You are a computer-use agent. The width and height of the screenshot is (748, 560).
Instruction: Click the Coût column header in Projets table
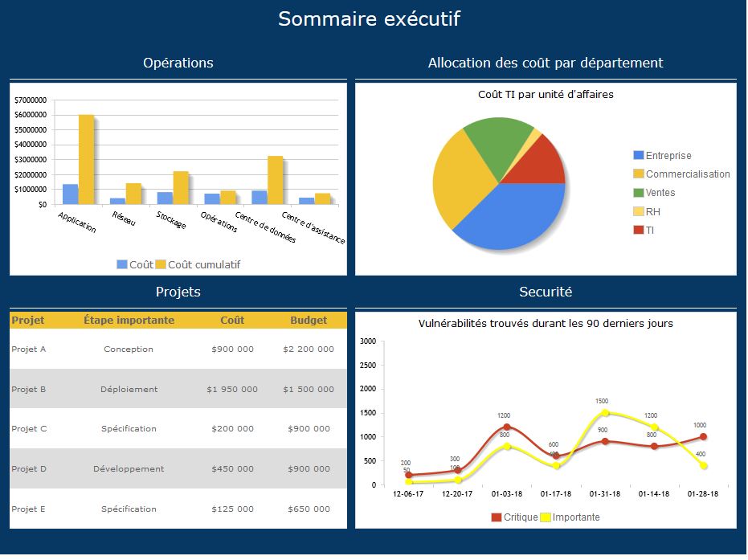pyautogui.click(x=232, y=320)
